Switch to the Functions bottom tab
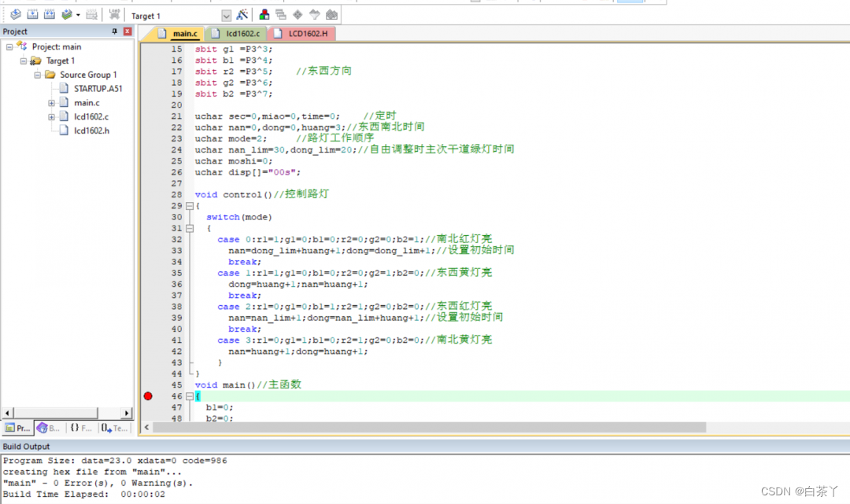The image size is (850, 504). [81, 429]
